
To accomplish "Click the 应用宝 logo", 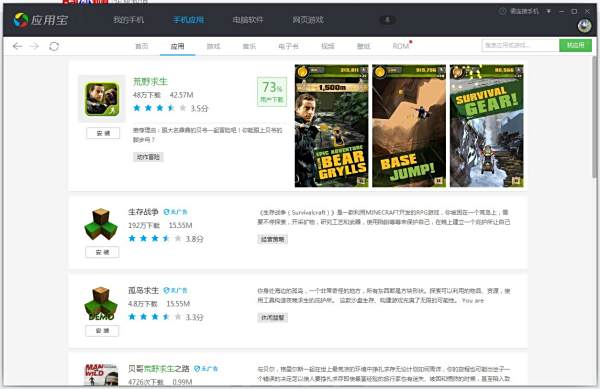I will click(41, 20).
